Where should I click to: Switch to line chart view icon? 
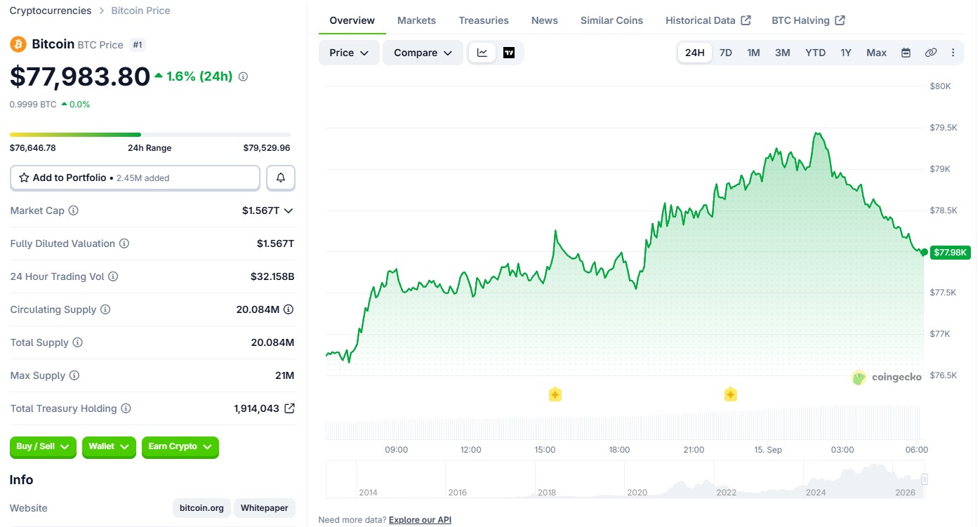(x=482, y=53)
